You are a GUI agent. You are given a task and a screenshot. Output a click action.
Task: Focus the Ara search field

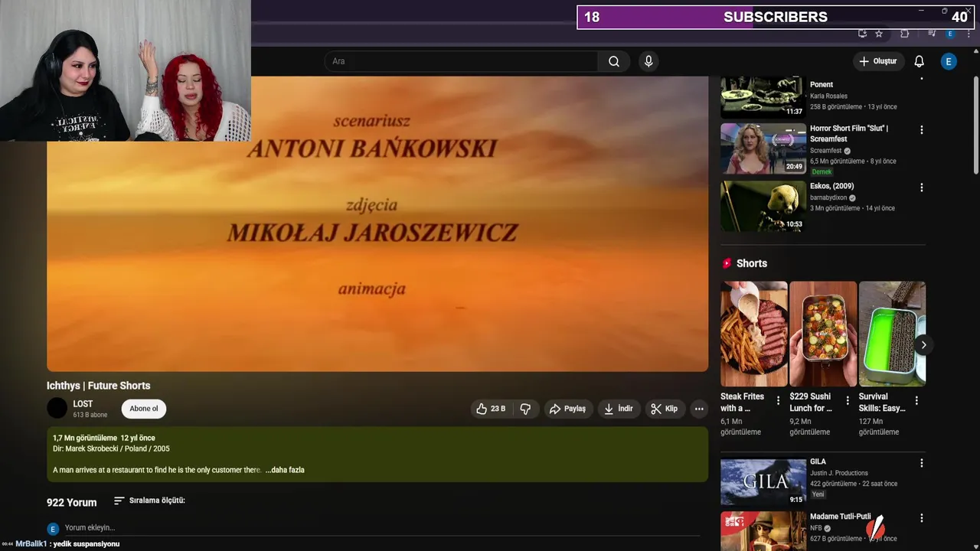[461, 61]
